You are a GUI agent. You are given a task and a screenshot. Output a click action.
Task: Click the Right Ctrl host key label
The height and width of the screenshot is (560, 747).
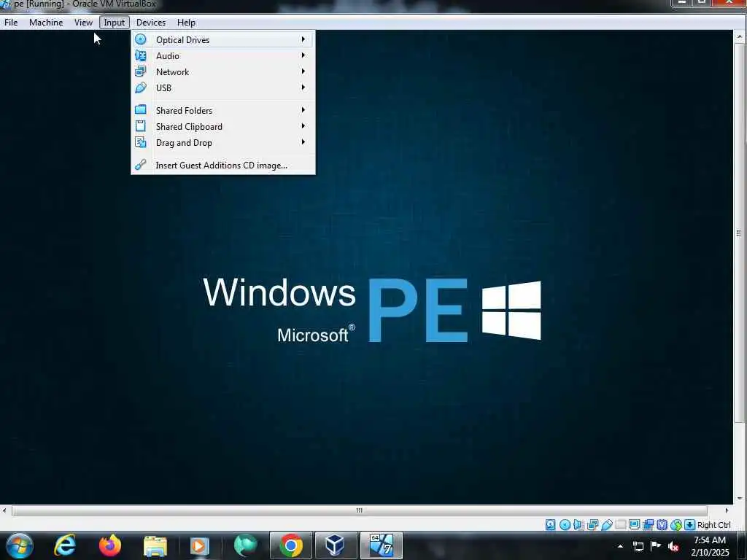point(713,525)
